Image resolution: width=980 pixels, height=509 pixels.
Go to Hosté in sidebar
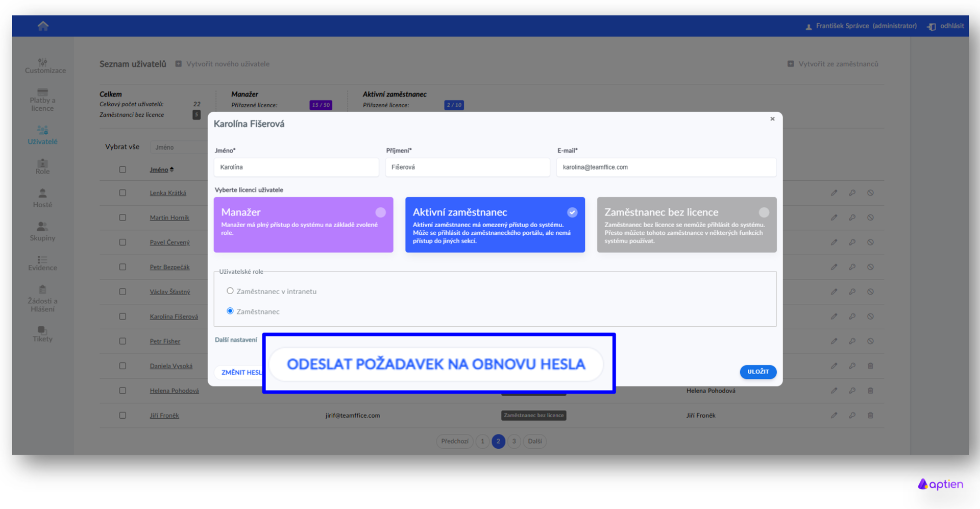coord(42,198)
